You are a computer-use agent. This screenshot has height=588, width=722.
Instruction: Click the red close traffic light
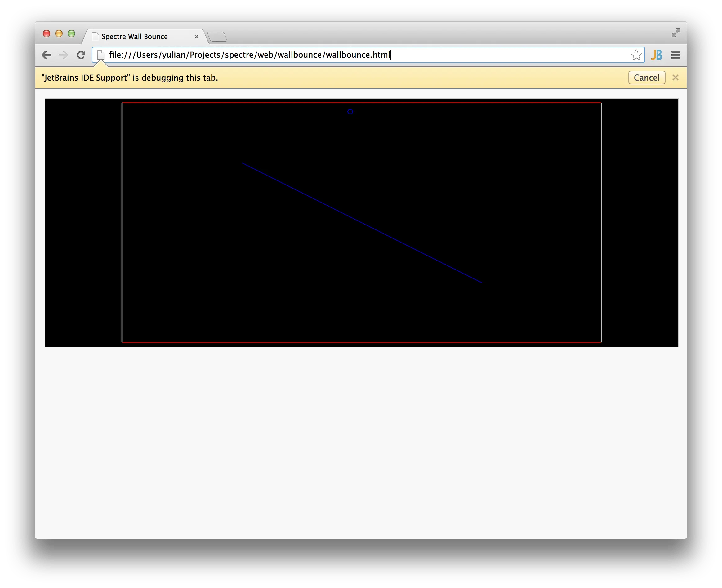coord(47,33)
